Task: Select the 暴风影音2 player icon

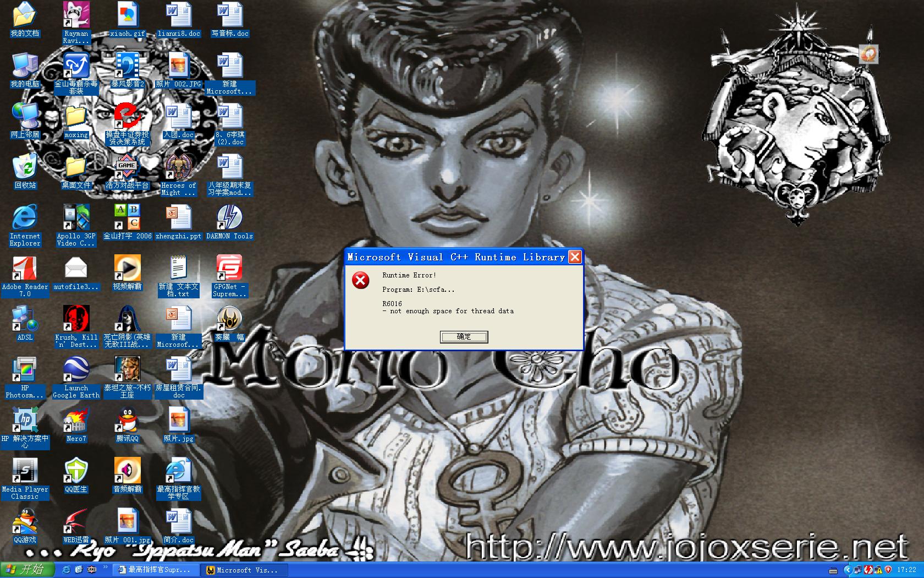Action: (x=127, y=70)
